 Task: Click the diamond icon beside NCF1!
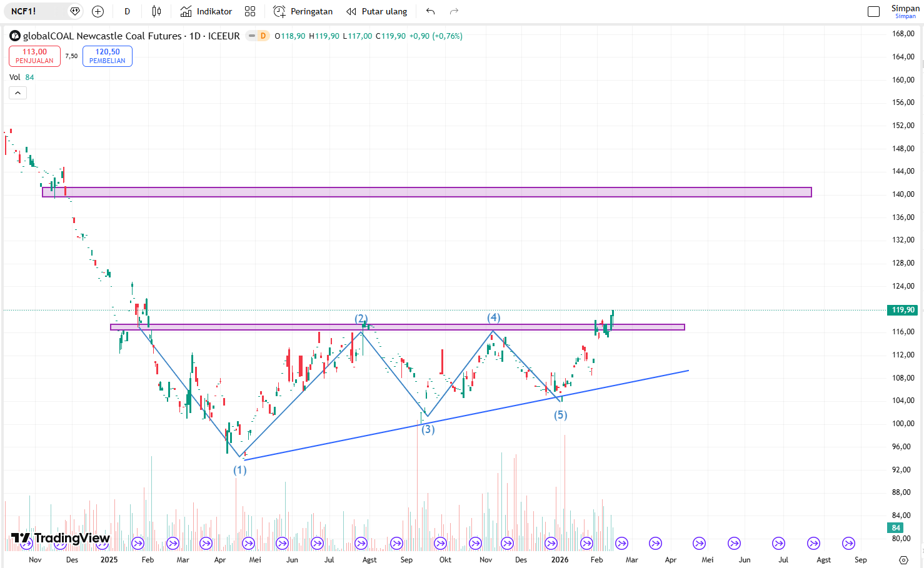coord(75,11)
